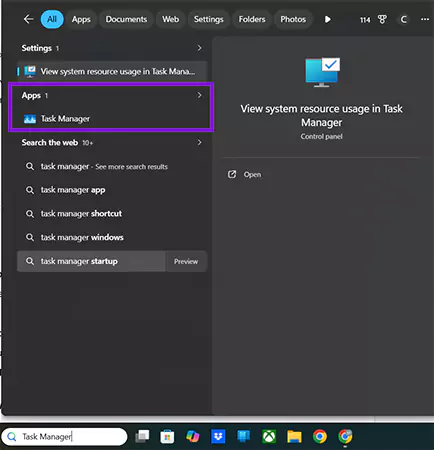Switch to the Apps filter tab

[81, 19]
